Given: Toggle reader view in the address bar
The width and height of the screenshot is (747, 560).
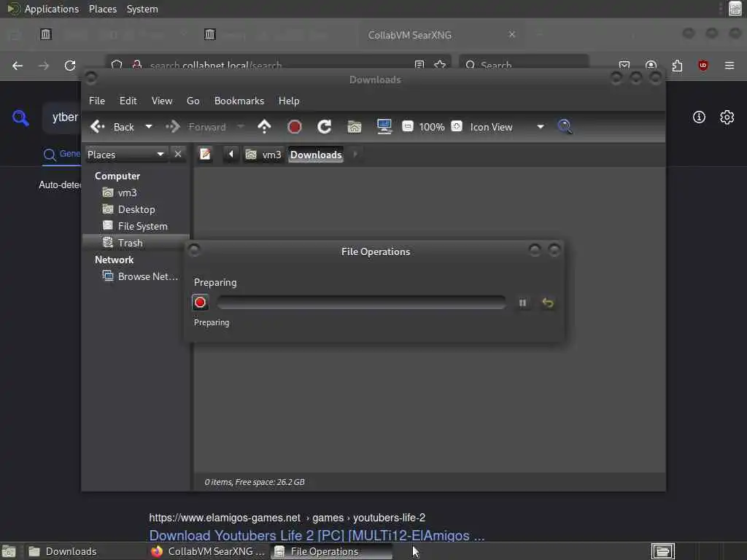Looking at the screenshot, I should click(x=419, y=65).
